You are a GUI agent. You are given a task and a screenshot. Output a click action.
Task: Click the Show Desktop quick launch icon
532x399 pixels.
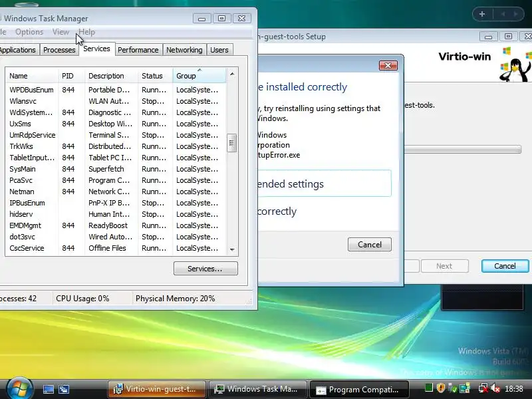(48, 389)
